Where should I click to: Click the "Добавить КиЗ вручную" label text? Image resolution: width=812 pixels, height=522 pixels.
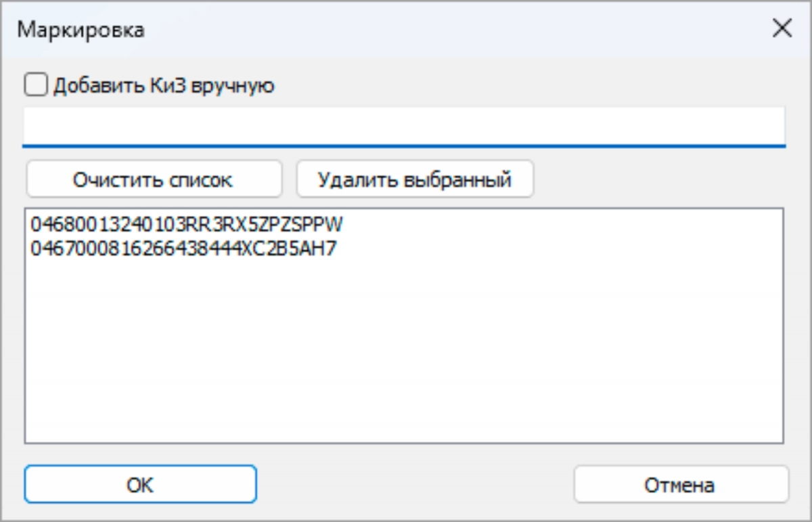tap(164, 86)
